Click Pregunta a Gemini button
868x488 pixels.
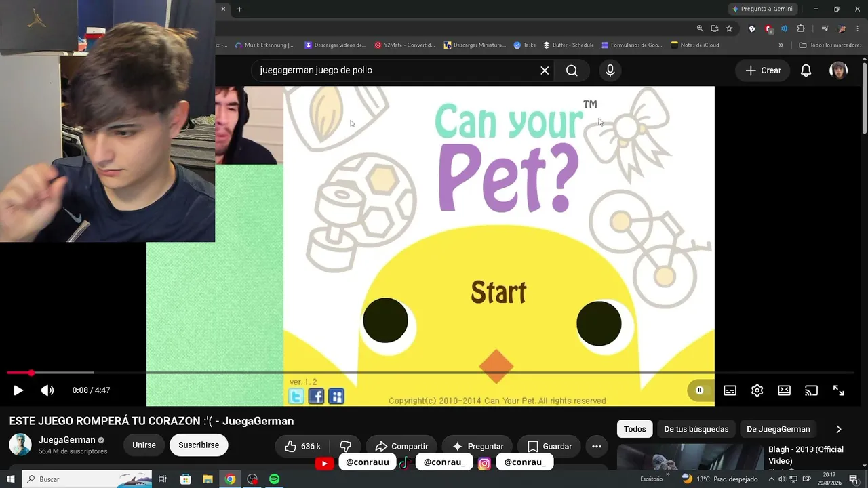click(762, 9)
